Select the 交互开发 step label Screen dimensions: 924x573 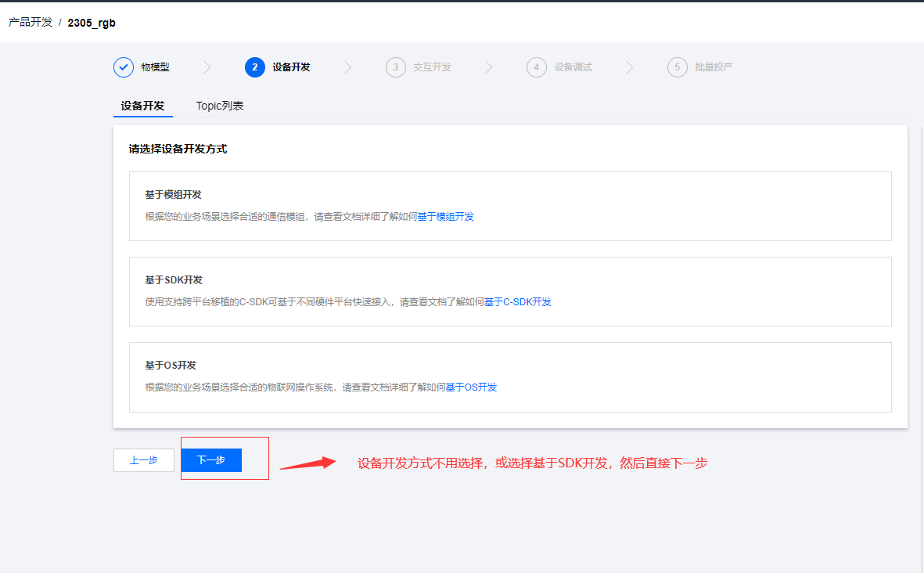tap(432, 67)
